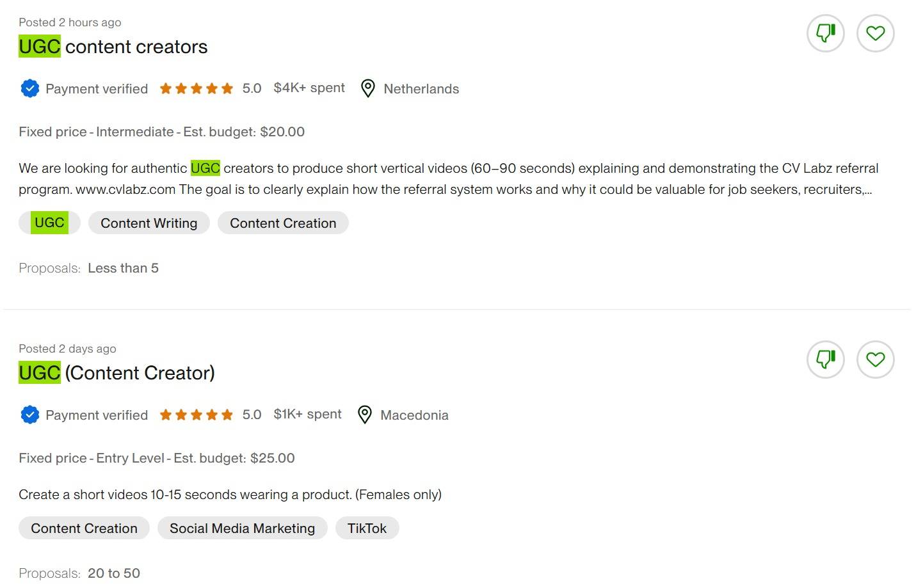
Task: Select the UGC skill tag
Action: tap(49, 223)
